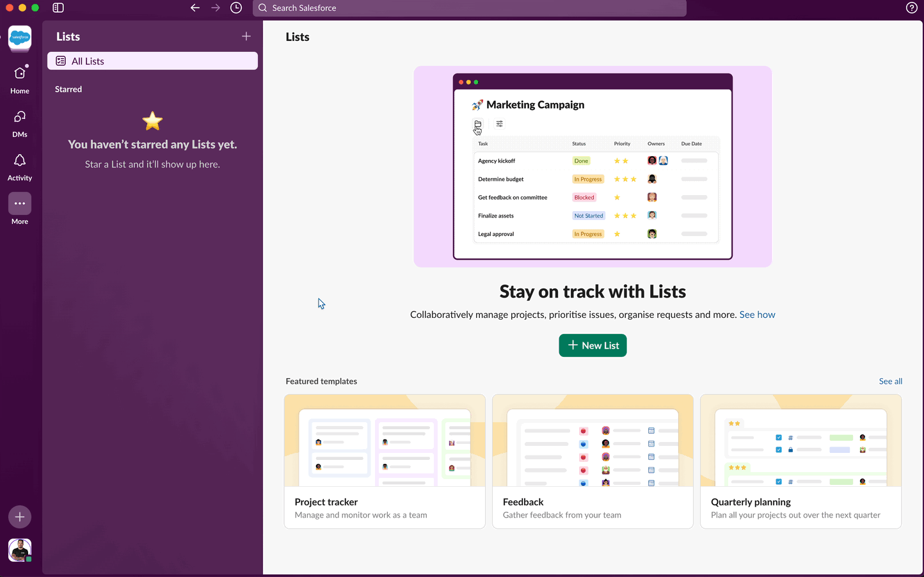Create a list with the New List button
Viewport: 924px width, 577px height.
coord(592,345)
